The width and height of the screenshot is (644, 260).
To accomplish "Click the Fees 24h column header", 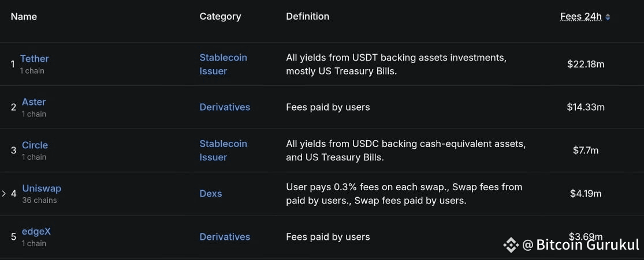I will [581, 17].
